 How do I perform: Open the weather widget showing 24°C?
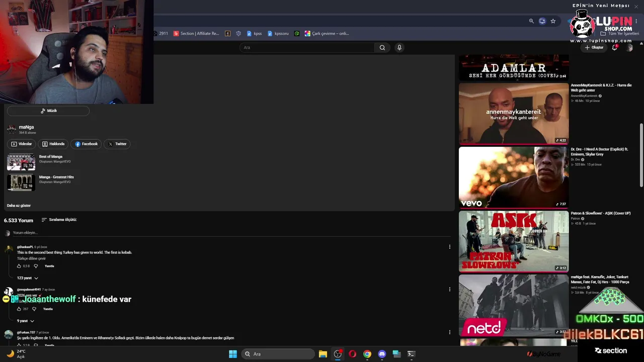tap(16, 354)
